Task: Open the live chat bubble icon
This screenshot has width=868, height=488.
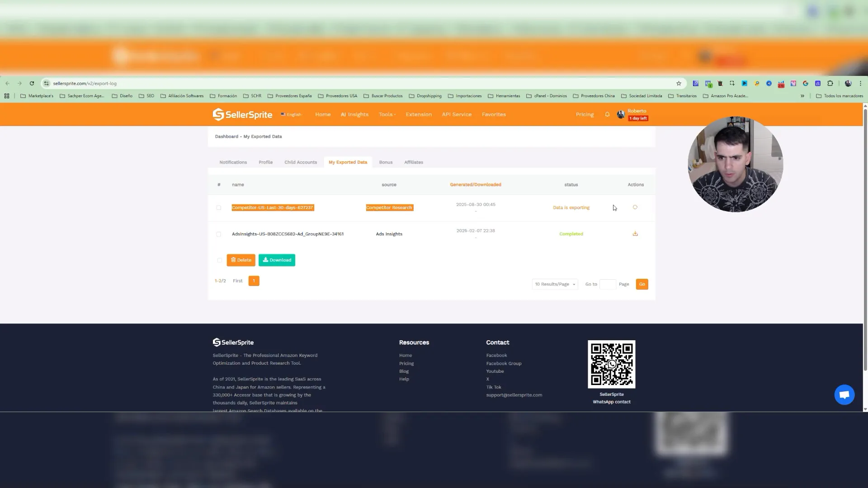Action: (x=844, y=395)
